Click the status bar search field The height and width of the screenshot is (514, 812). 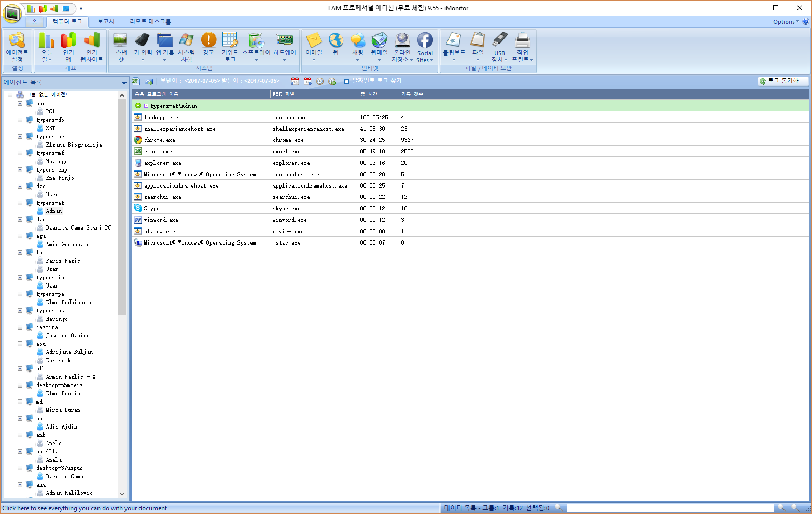pyautogui.click(x=670, y=508)
